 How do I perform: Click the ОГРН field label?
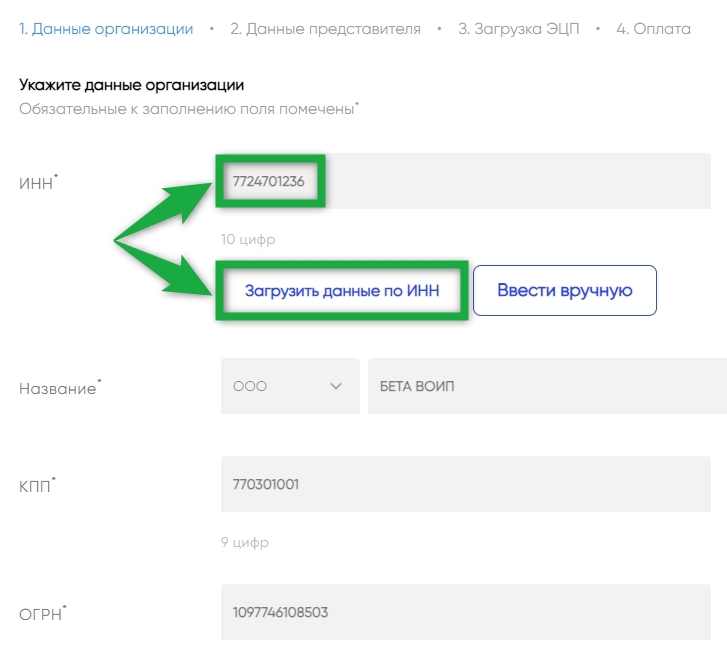43,613
